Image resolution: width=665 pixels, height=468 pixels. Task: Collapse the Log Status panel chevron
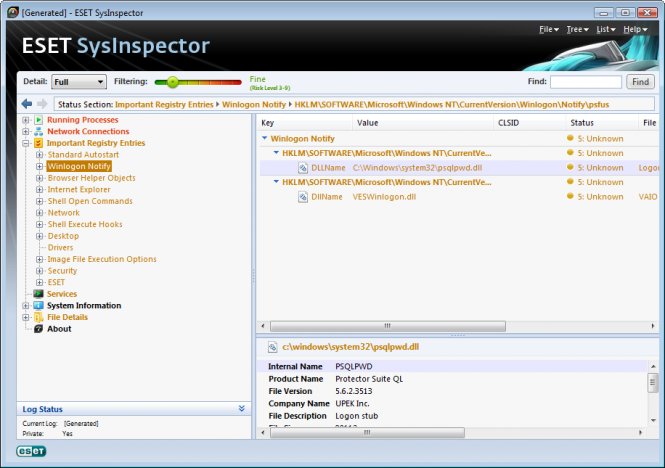[x=242, y=409]
